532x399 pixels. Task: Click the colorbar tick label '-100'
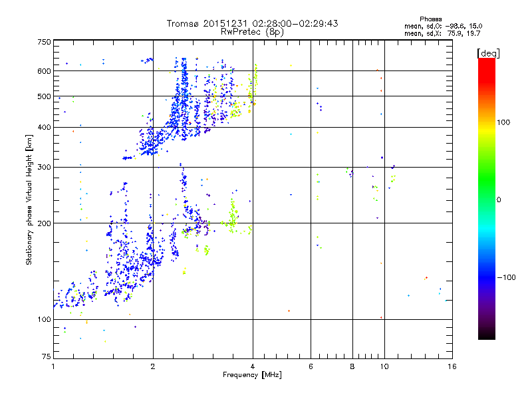coord(506,277)
